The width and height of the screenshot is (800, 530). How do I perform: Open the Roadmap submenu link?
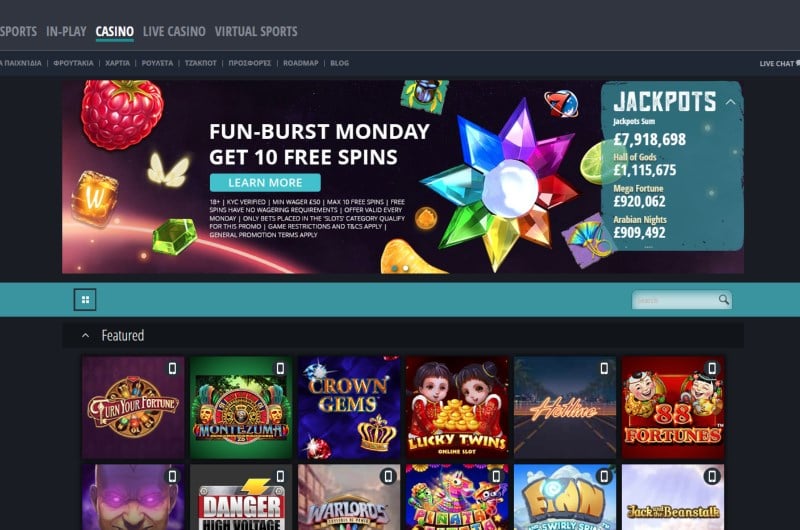301,63
